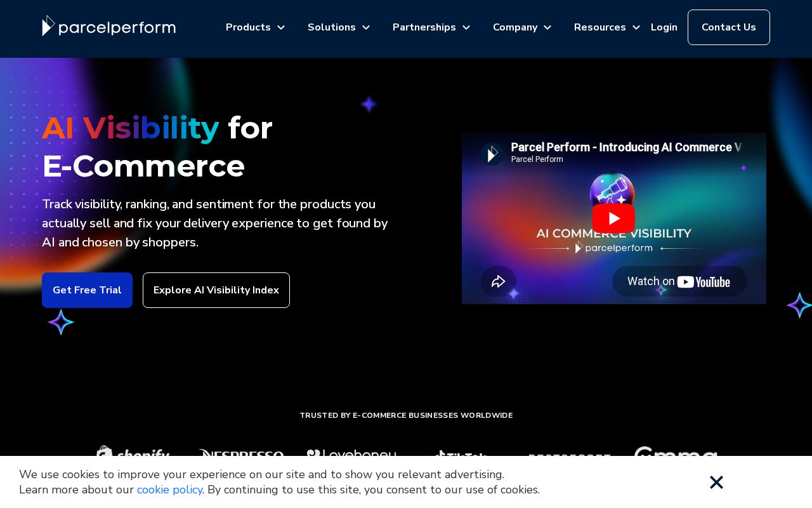Click the Watch on YouTube button
812x508 pixels.
coord(679,281)
